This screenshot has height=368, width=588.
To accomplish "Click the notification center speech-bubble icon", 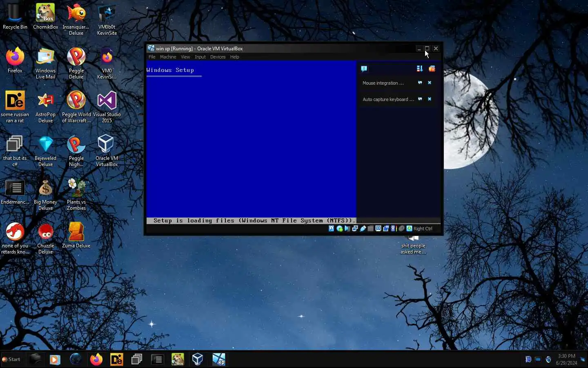I will point(364,69).
